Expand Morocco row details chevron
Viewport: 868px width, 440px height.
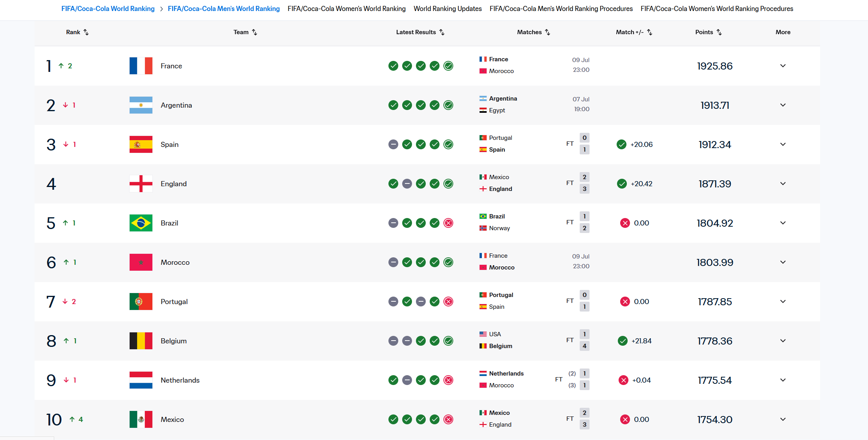coord(783,262)
